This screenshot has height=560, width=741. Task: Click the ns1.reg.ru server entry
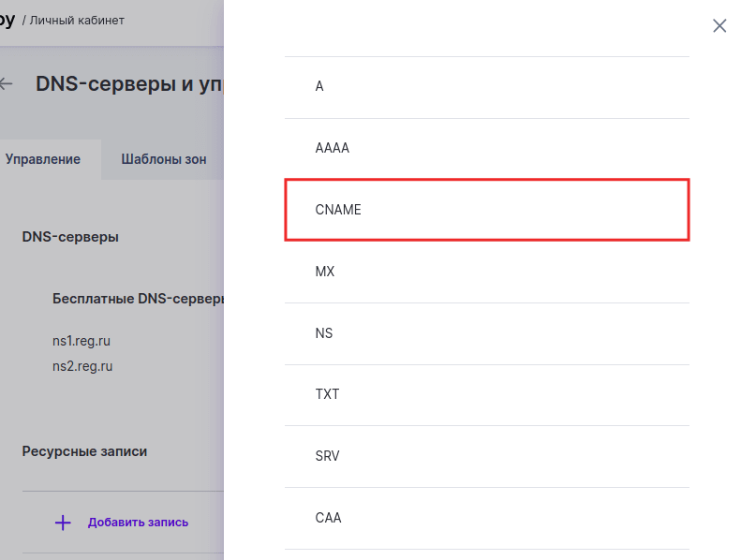(82, 341)
